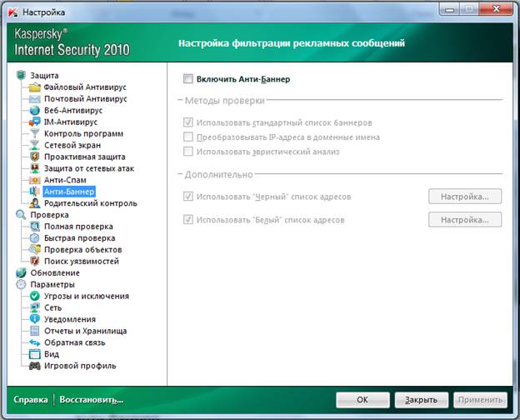Toggle Использовать стандартный список баннеров checkbox
The image size is (520, 420).
point(188,122)
